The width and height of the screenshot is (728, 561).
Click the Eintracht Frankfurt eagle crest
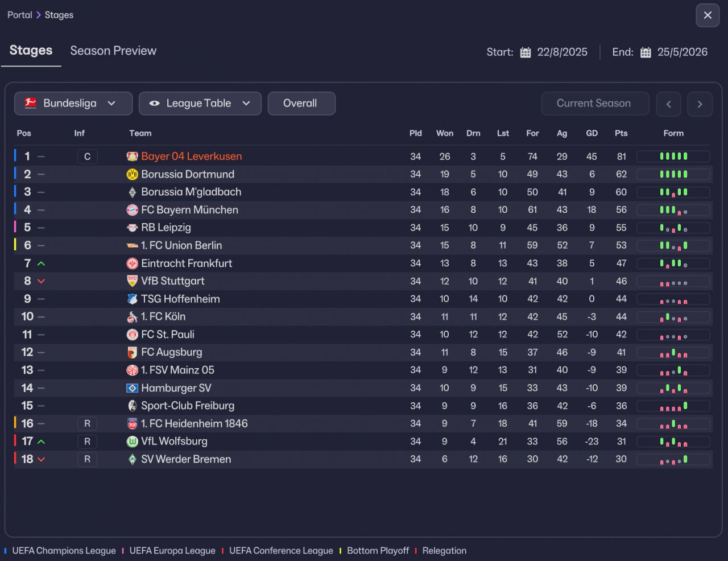click(x=132, y=263)
